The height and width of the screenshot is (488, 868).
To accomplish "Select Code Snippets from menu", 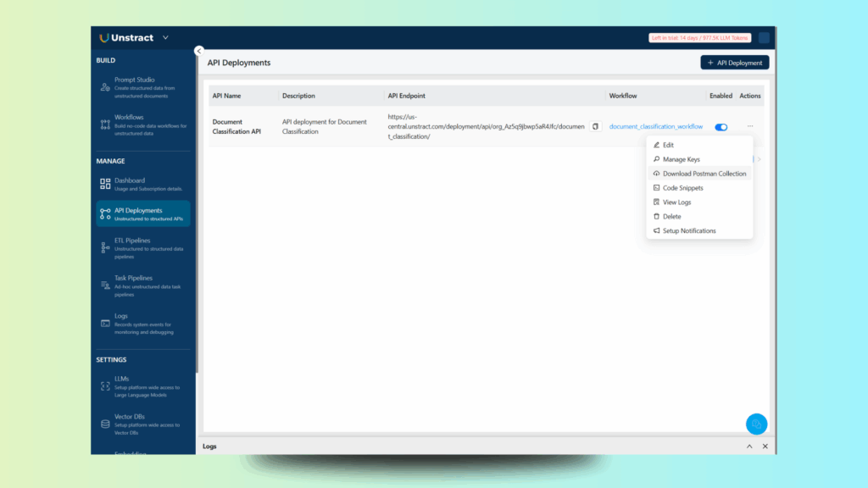I will point(682,188).
